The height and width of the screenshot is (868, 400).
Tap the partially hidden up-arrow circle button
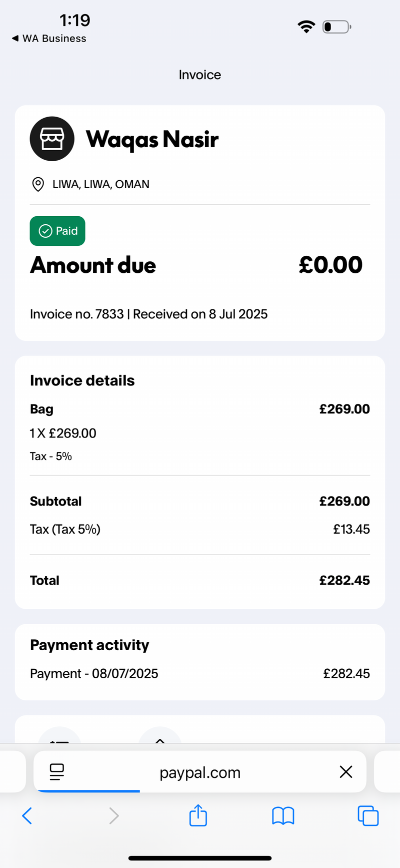click(x=160, y=735)
